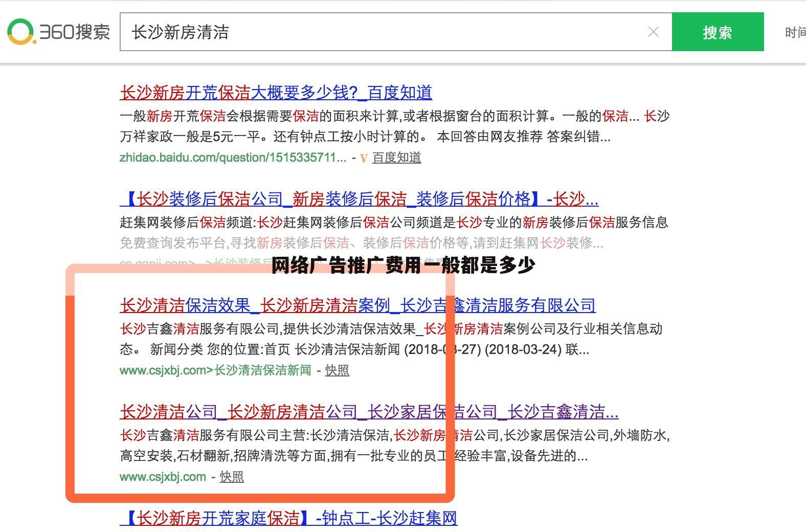Open 快照 for the www.csjxbj.com result
The image size is (806, 532).
pos(232,477)
